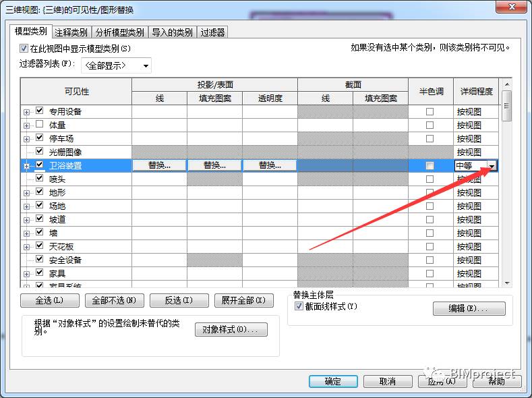Expand the 墙 tree node
The width and height of the screenshot is (532, 398).
pyautogui.click(x=26, y=233)
